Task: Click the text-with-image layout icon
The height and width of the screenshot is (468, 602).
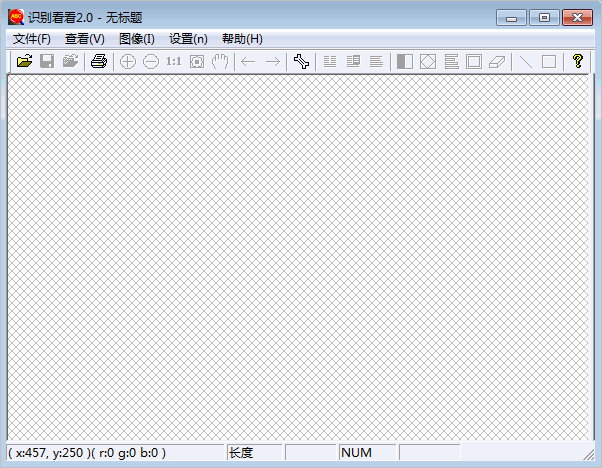Action: click(x=353, y=61)
